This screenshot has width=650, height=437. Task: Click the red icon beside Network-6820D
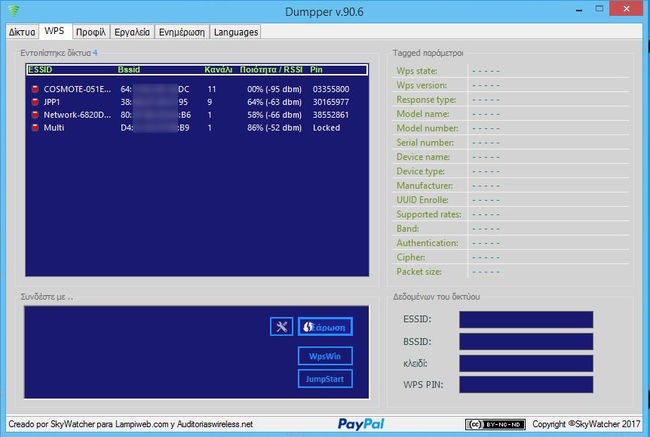click(x=34, y=115)
